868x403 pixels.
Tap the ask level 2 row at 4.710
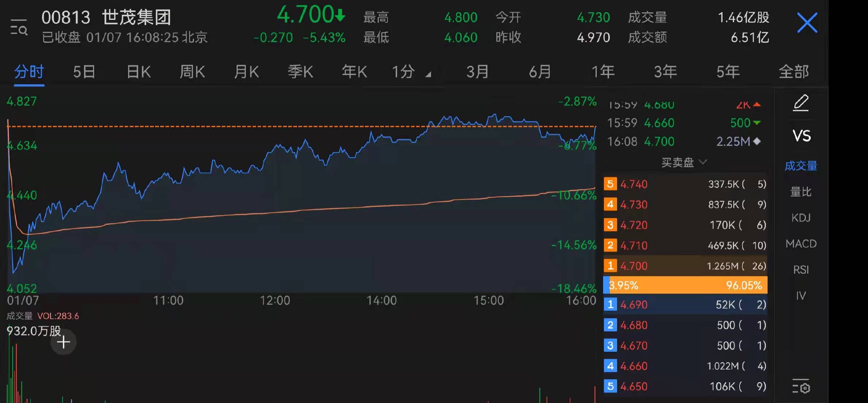click(x=685, y=245)
